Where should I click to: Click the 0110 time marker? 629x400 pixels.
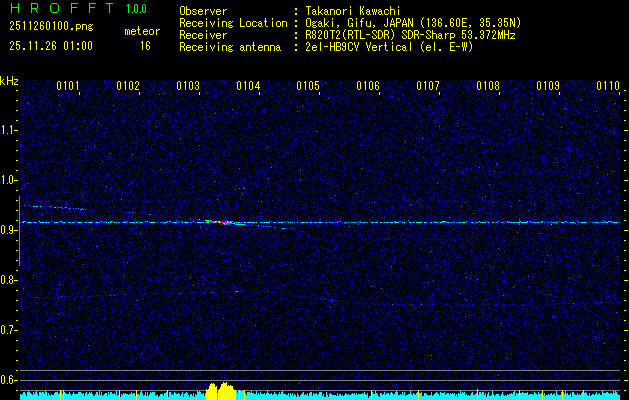click(608, 86)
